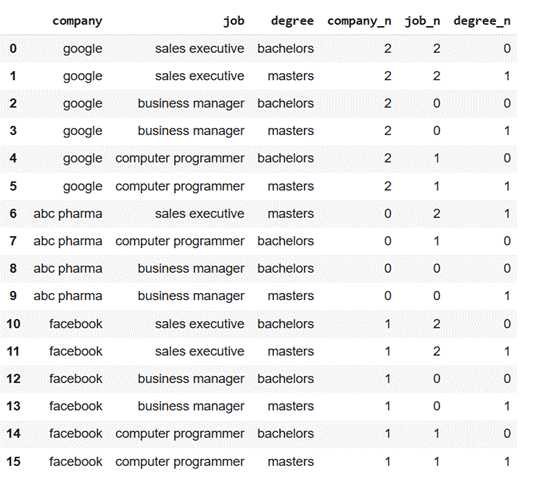Click job_n value in row 5

[x=437, y=186]
